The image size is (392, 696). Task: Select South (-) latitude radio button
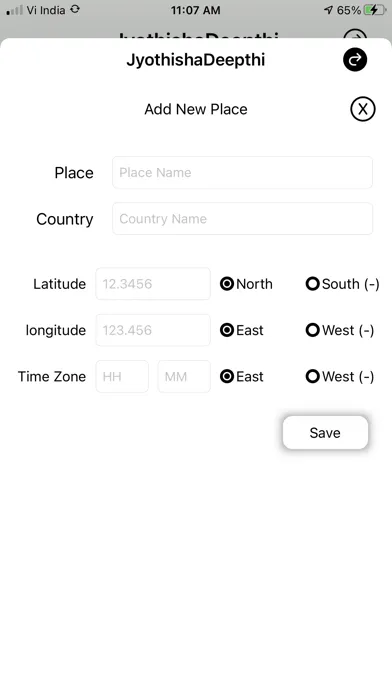coord(313,284)
